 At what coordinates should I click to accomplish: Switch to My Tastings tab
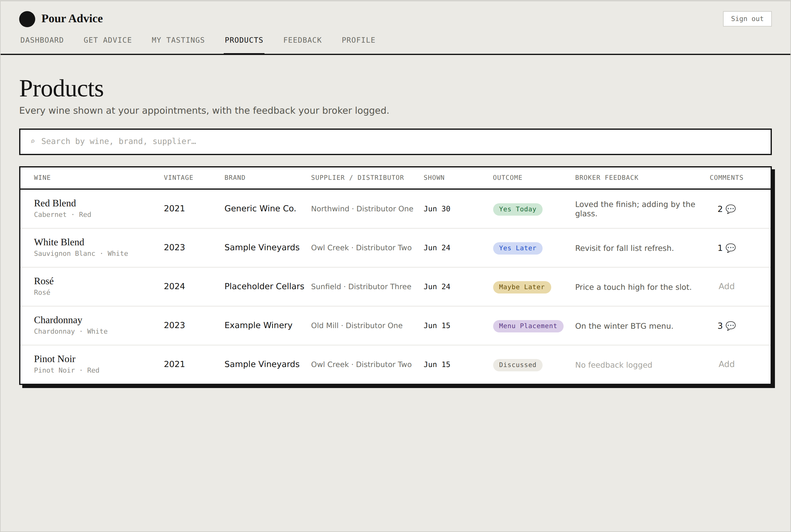pyautogui.click(x=178, y=40)
